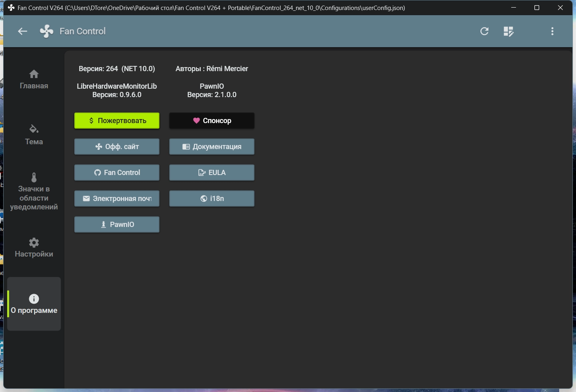576x392 pixels.
Task: Click the black Спонсор button
Action: pos(212,121)
